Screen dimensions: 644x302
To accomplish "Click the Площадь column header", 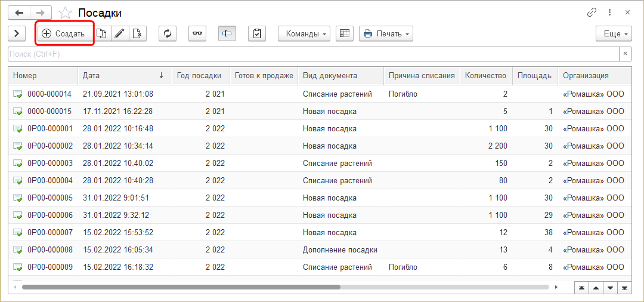I will click(x=535, y=76).
